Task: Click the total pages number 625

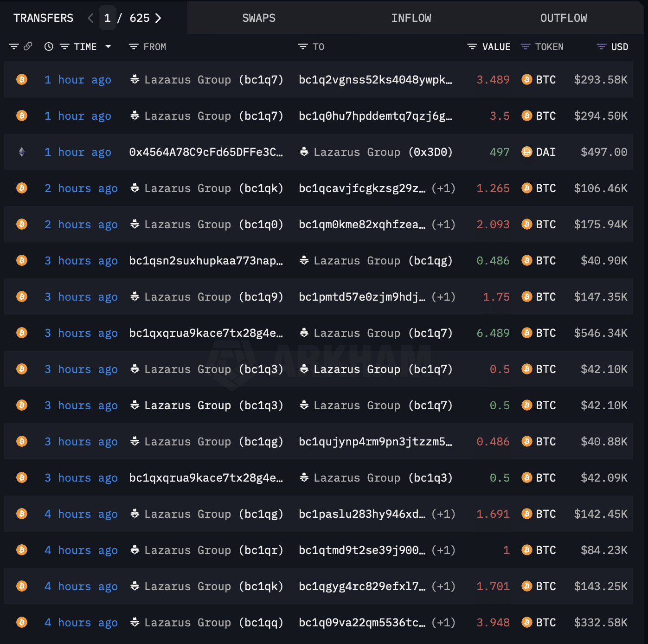Action: pyautogui.click(x=139, y=18)
